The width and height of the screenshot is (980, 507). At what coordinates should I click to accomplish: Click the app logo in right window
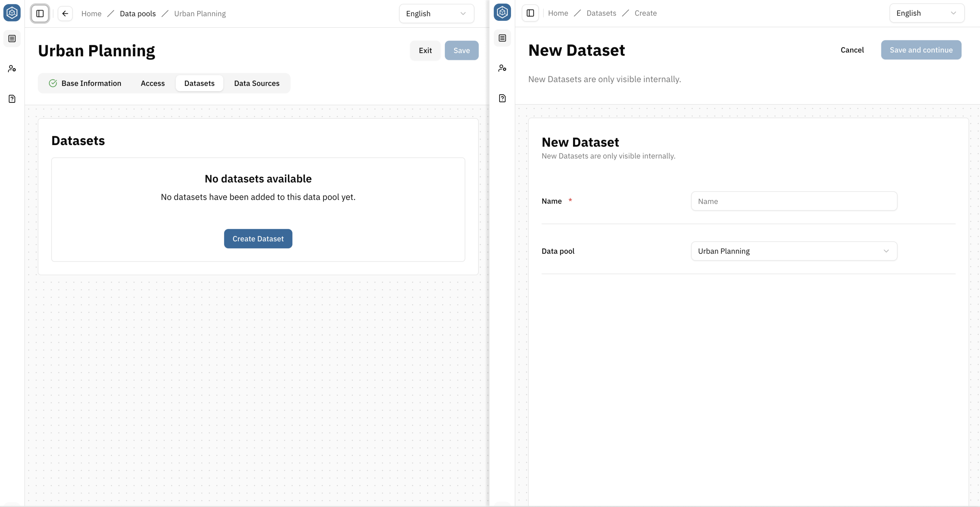point(502,13)
